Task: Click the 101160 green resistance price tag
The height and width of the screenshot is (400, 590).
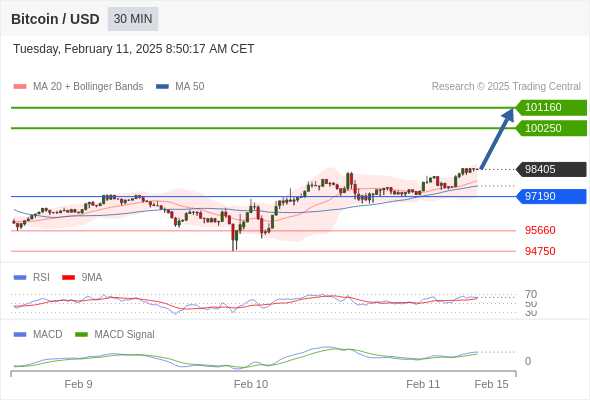Action: (x=551, y=108)
